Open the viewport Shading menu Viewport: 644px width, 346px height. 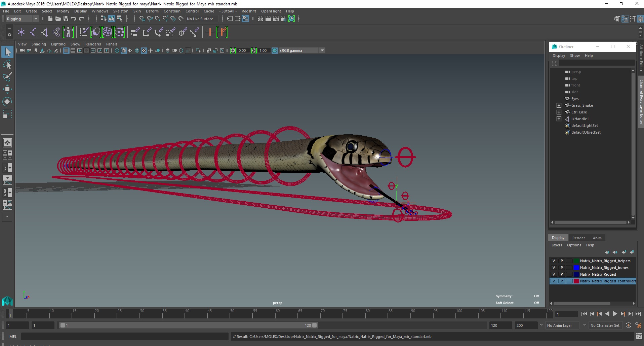(39, 44)
